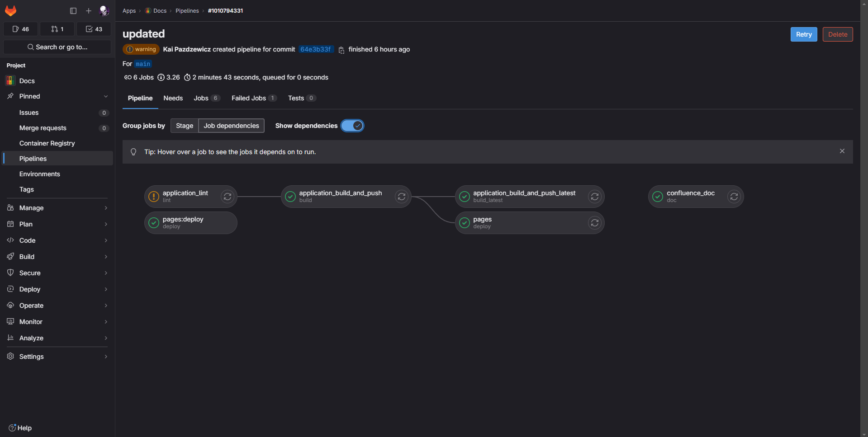Copy the commit SHA to clipboard
The height and width of the screenshot is (437, 868).
pyautogui.click(x=342, y=50)
